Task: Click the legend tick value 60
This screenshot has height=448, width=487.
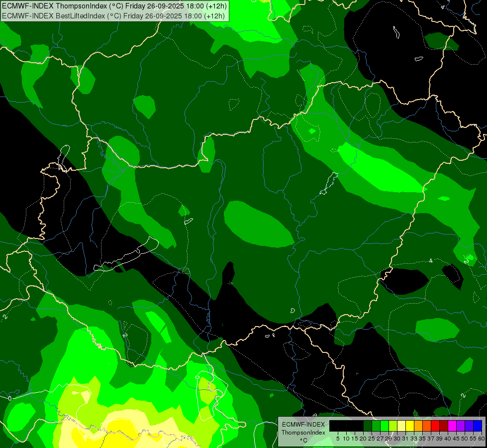Action: (x=481, y=439)
